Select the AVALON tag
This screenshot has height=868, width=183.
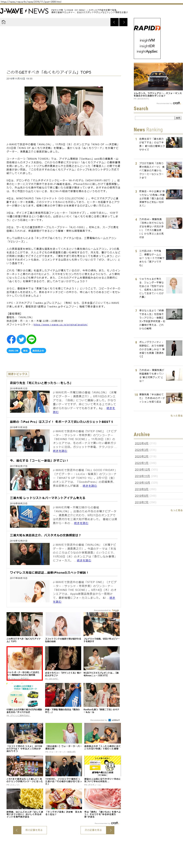pyautogui.click(x=13, y=350)
